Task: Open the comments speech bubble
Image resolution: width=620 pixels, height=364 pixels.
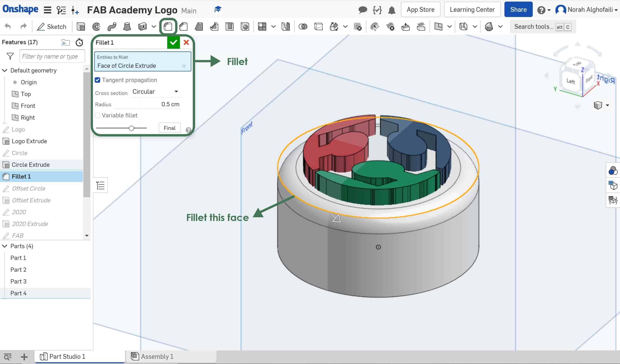Action: click(x=363, y=10)
